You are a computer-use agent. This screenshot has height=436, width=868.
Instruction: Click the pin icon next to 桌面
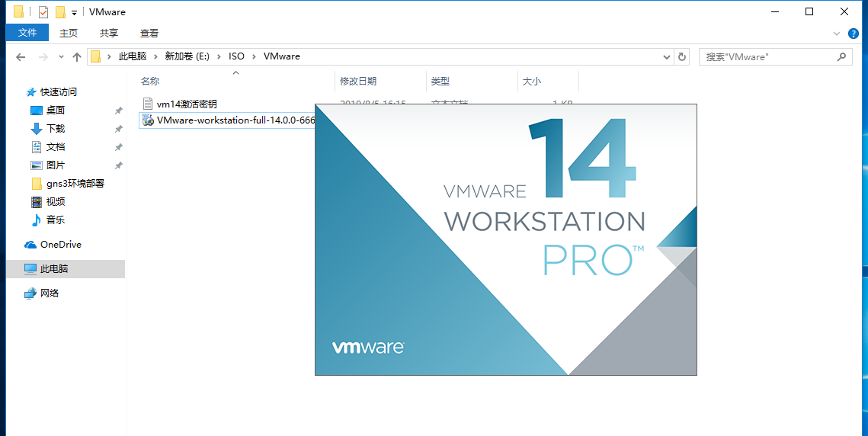(x=118, y=111)
